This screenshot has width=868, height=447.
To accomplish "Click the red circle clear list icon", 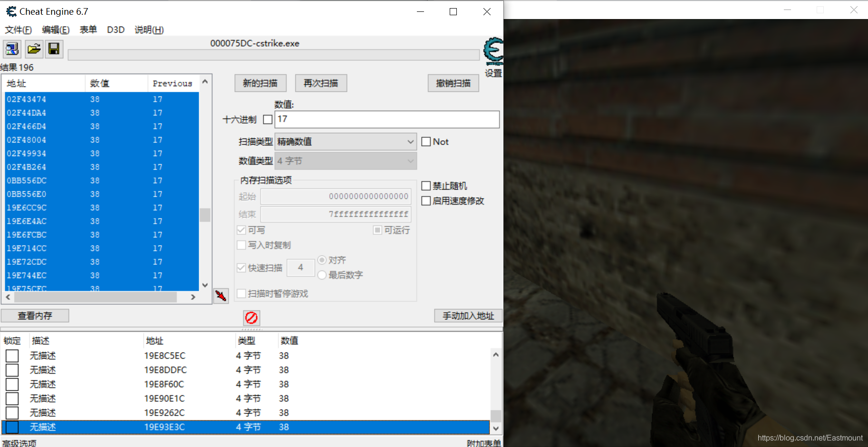I will point(251,318).
